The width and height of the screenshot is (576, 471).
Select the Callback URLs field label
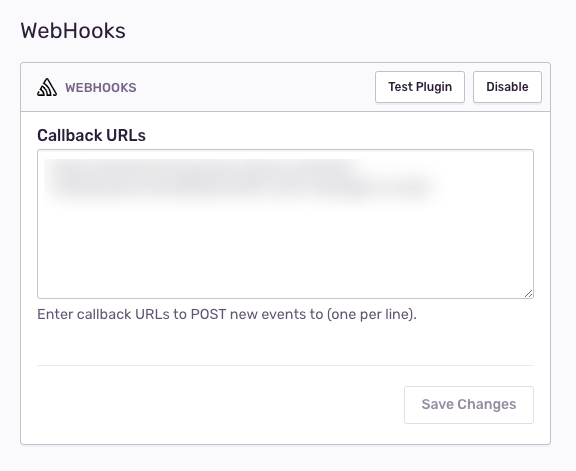point(91,135)
